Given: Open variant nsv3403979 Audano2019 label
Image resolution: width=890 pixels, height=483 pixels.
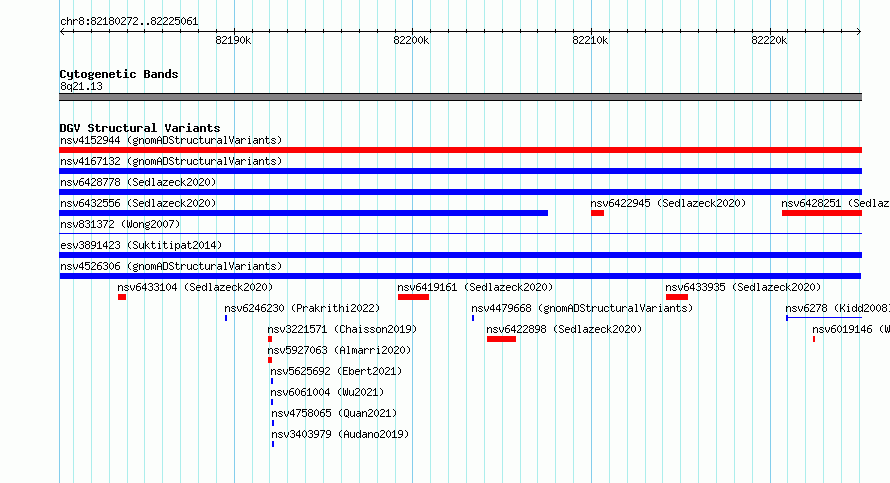Looking at the screenshot, I should coord(340,434).
